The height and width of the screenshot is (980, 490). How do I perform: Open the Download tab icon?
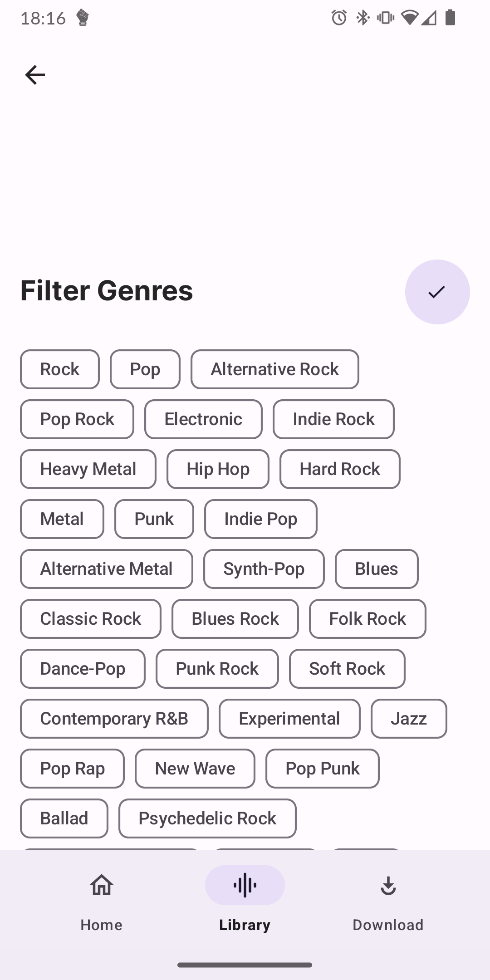point(388,885)
